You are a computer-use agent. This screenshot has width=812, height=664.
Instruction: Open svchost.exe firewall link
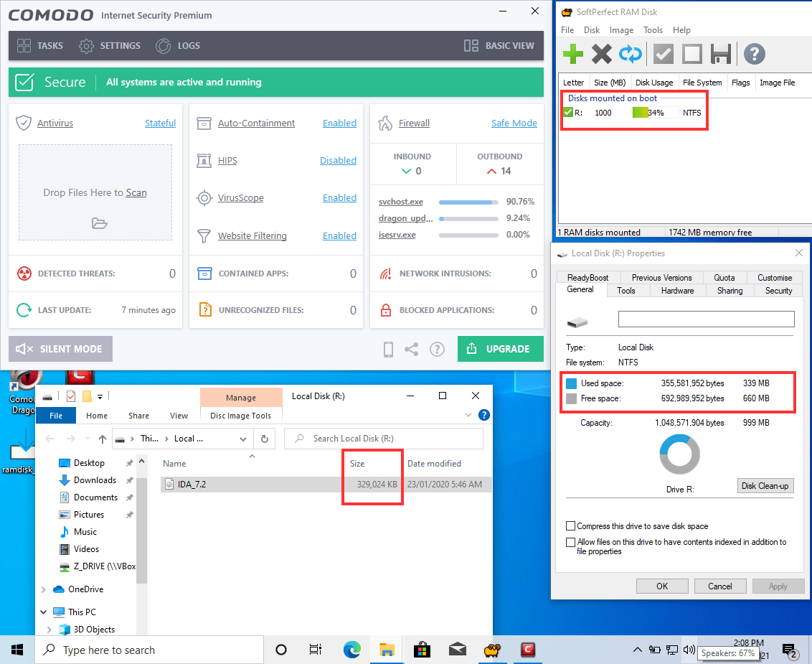(x=401, y=202)
